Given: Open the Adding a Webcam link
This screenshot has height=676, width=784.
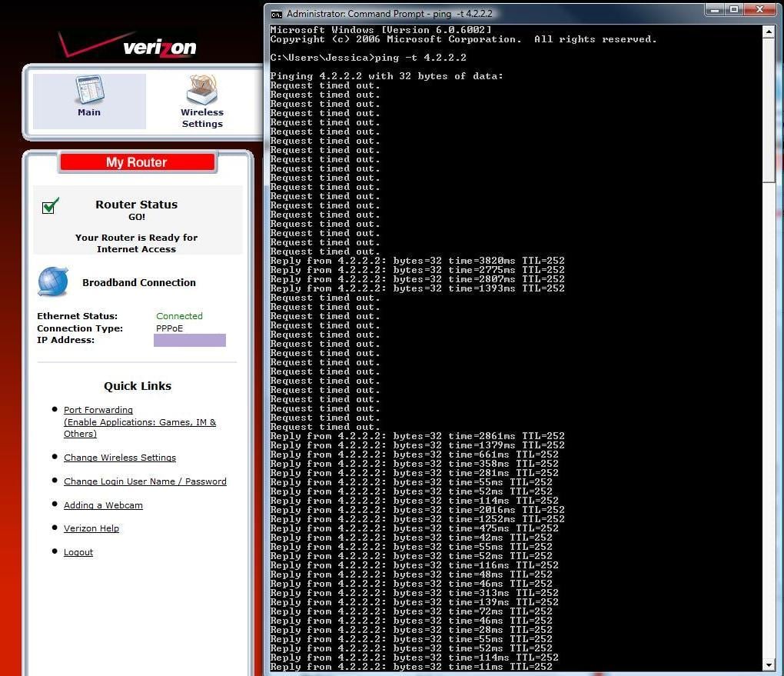Looking at the screenshot, I should pyautogui.click(x=103, y=505).
